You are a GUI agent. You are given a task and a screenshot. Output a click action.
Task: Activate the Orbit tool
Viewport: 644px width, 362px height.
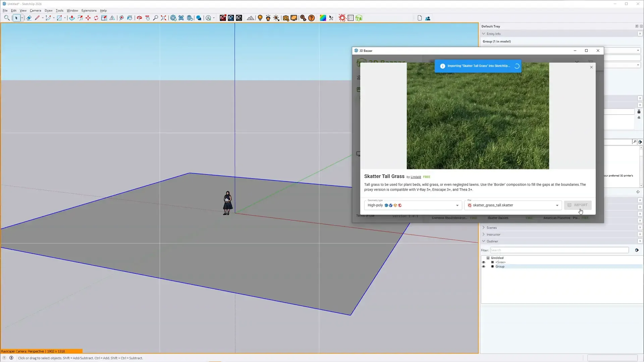(x=139, y=18)
